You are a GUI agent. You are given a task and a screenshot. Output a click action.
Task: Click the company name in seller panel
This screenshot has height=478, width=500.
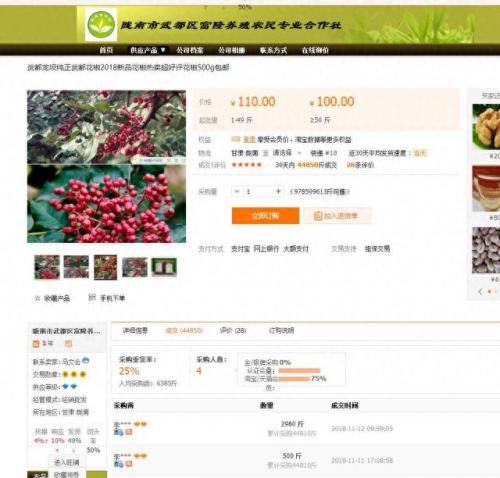point(66,331)
